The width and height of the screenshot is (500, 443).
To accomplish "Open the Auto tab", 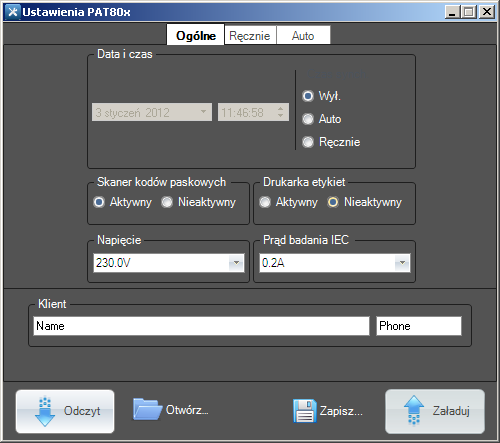I will pyautogui.click(x=303, y=35).
